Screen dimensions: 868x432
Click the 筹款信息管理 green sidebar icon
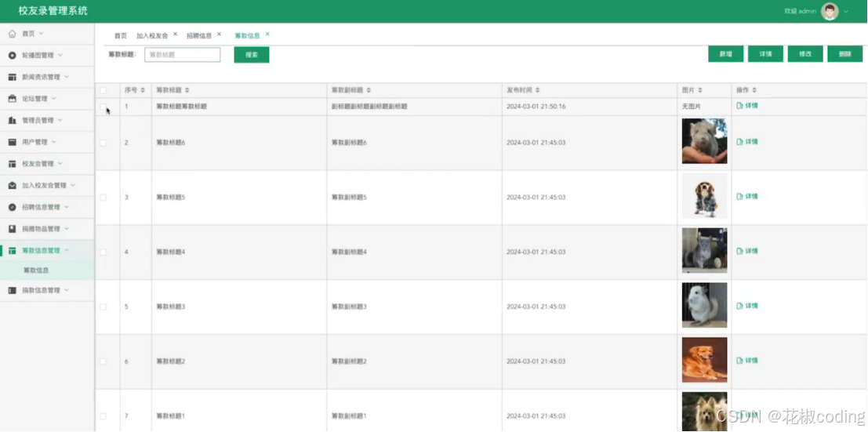coord(13,251)
